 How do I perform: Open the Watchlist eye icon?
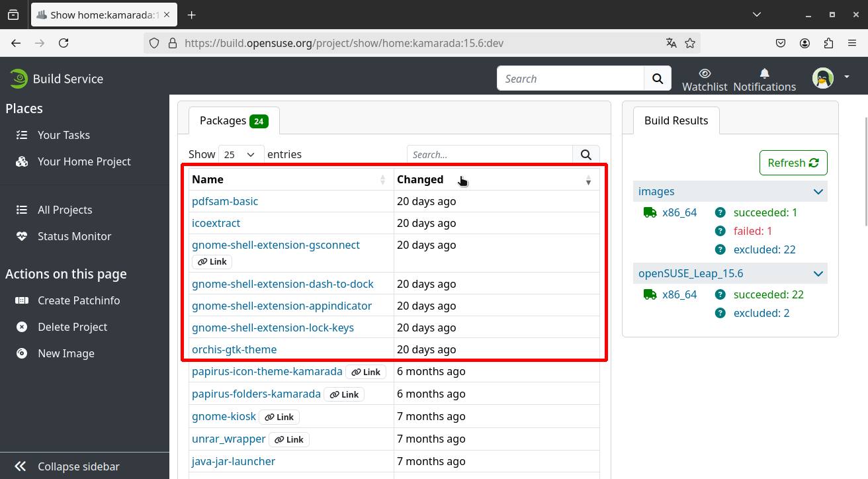click(705, 73)
